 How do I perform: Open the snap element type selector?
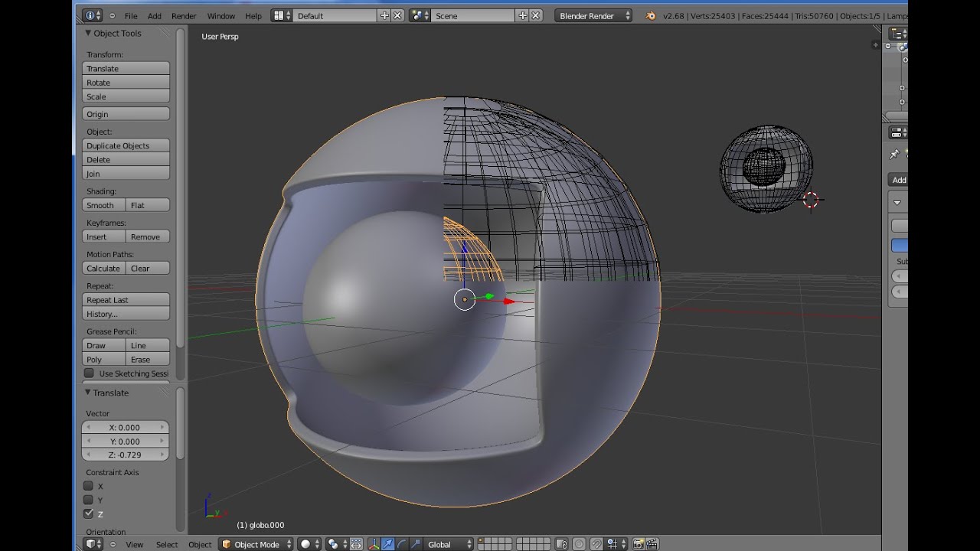616,544
